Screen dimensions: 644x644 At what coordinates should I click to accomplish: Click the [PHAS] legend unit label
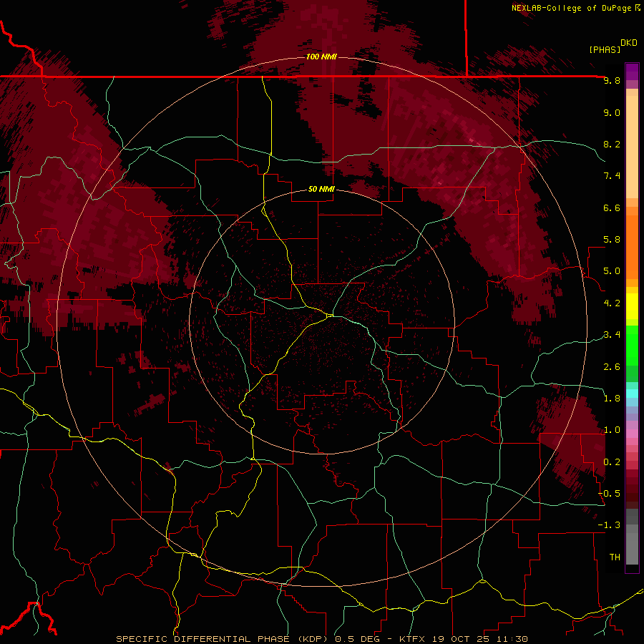point(605,49)
